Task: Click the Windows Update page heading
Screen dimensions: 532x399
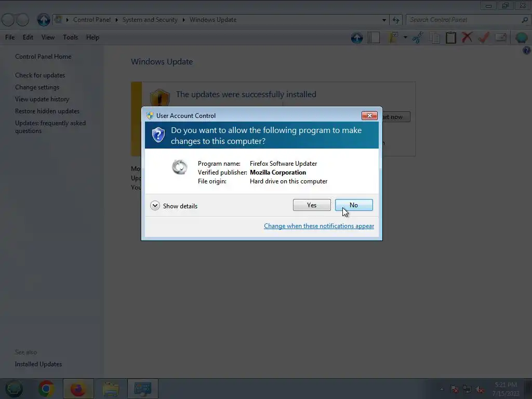Action: click(x=162, y=62)
